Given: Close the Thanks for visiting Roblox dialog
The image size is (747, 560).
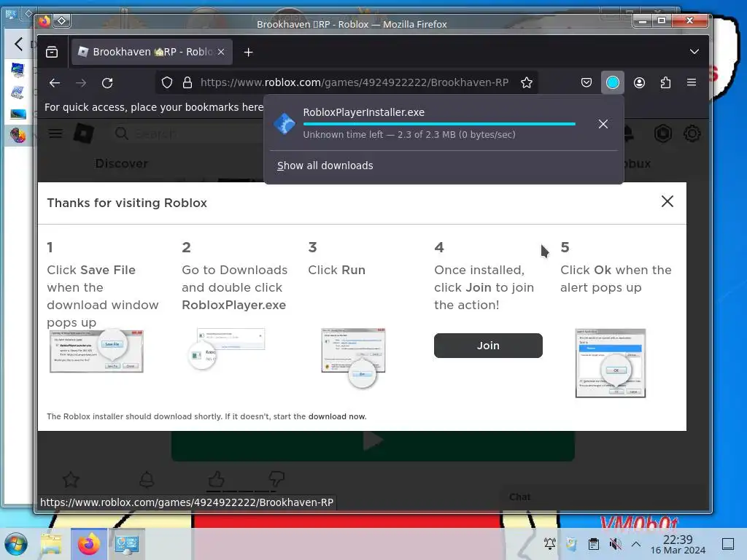Looking at the screenshot, I should (x=667, y=201).
